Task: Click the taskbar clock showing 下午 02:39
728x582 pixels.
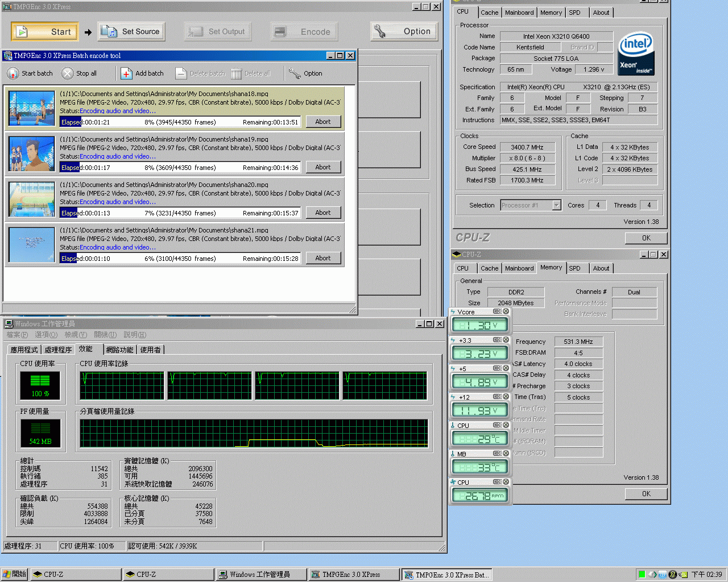Action: tap(706, 575)
